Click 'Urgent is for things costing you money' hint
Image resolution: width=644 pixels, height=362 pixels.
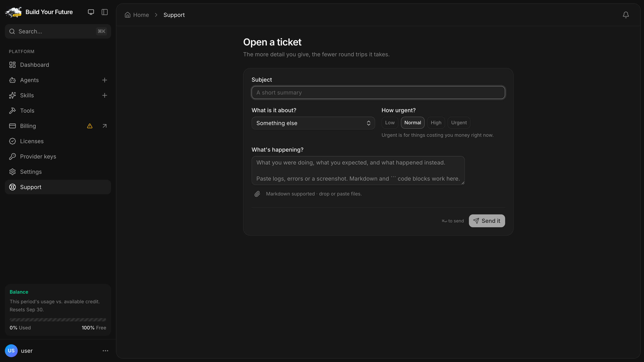click(x=437, y=135)
